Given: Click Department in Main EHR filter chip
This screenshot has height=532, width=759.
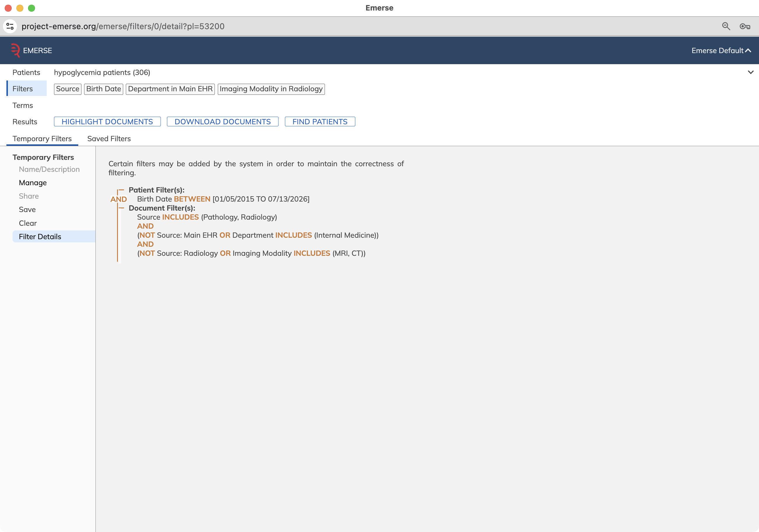Looking at the screenshot, I should pos(170,89).
